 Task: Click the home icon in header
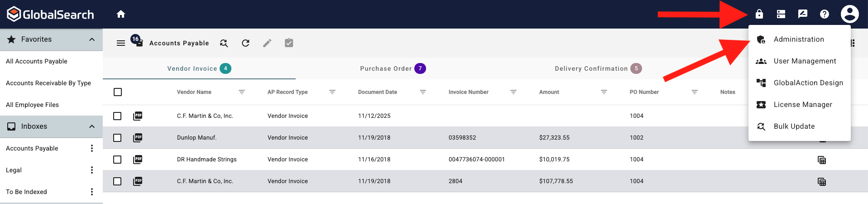121,14
